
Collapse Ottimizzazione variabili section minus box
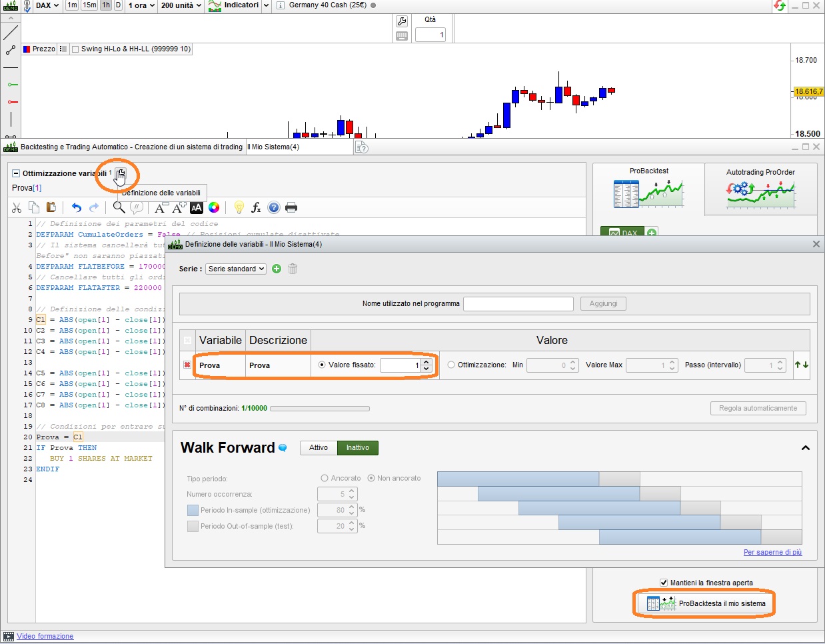pyautogui.click(x=16, y=173)
